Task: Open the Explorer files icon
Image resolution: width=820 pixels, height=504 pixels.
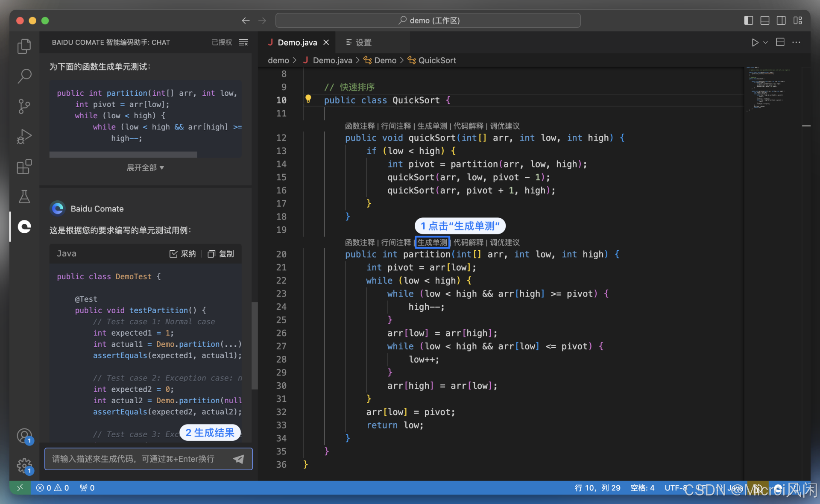Action: pyautogui.click(x=24, y=46)
